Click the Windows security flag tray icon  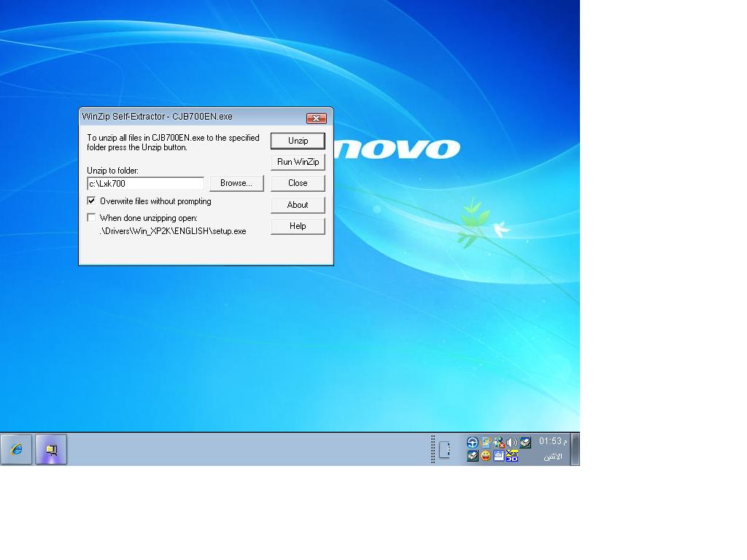click(485, 443)
